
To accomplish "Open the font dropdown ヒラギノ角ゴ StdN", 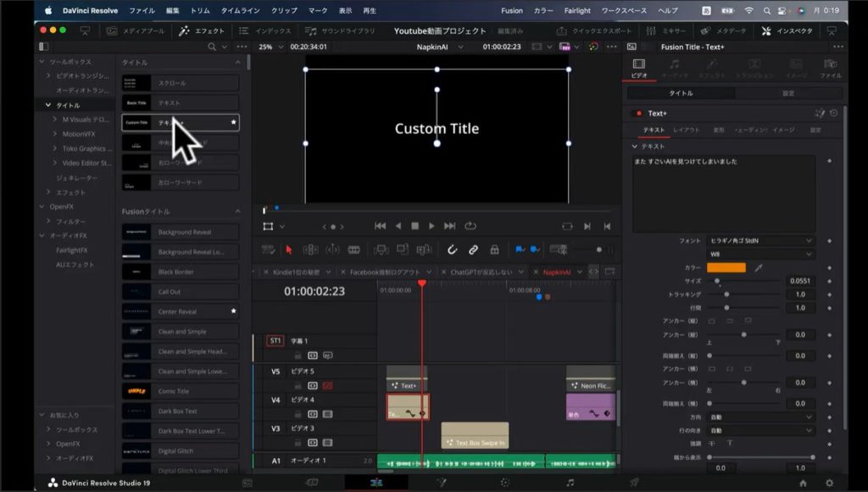I will coord(760,241).
